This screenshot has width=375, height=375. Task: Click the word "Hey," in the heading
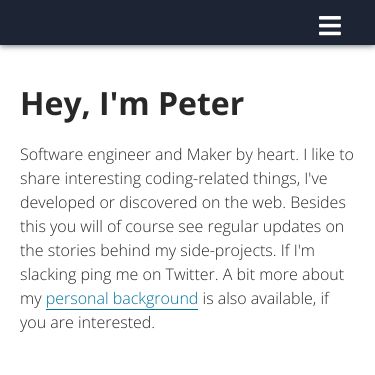55,105
